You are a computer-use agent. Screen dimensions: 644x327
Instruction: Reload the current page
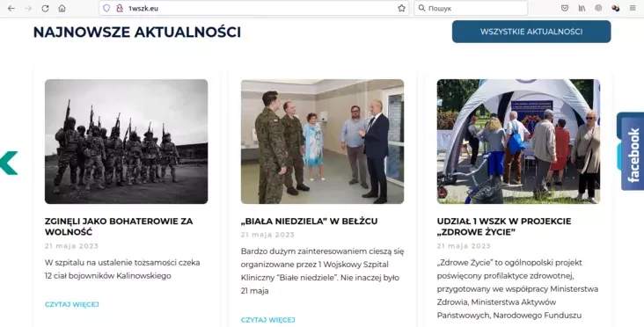pyautogui.click(x=45, y=8)
